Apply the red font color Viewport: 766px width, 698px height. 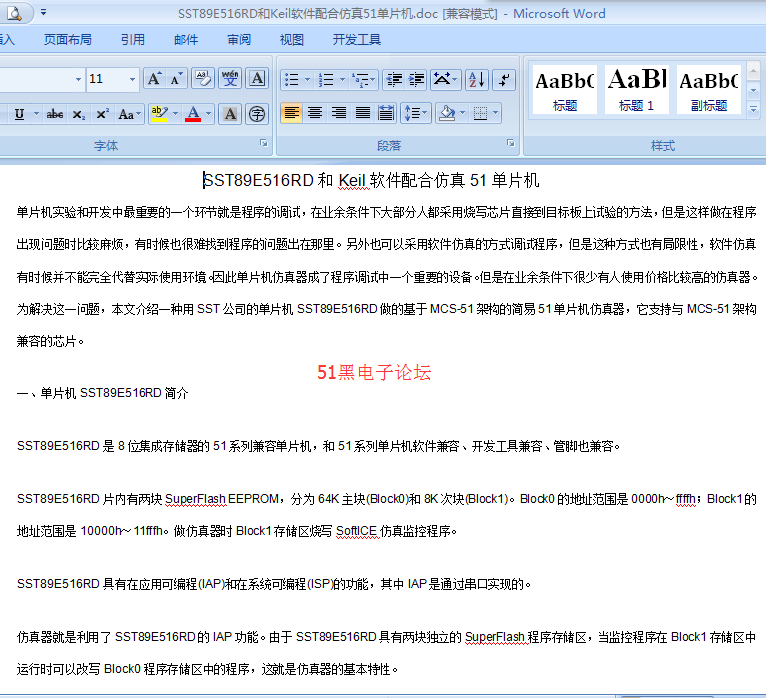(x=193, y=114)
